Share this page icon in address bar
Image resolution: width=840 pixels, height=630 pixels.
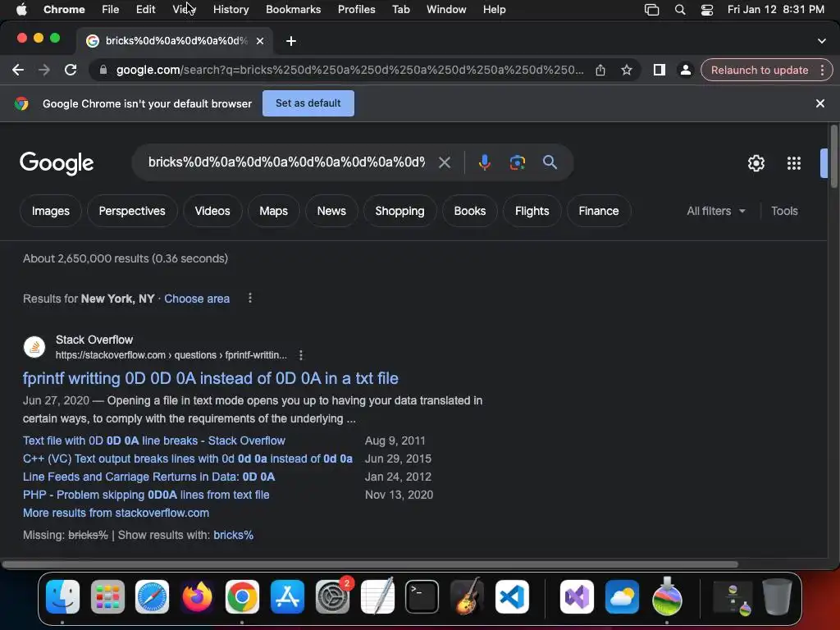(x=600, y=71)
